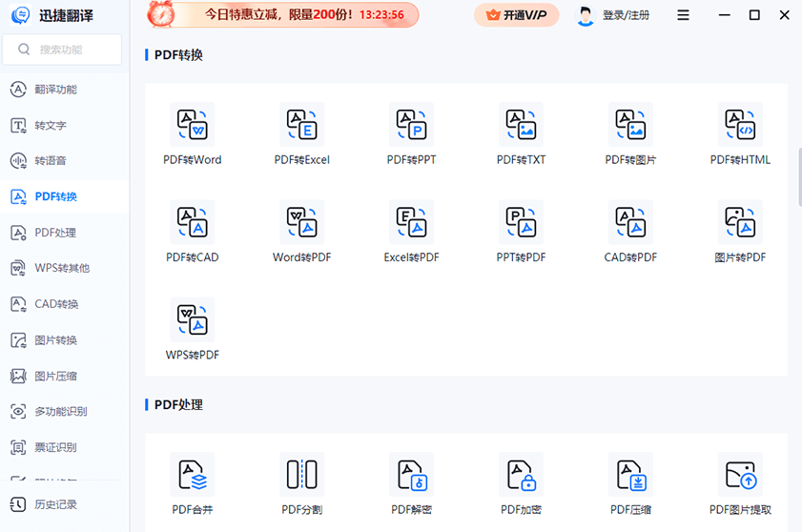The width and height of the screenshot is (802, 532).
Task: Open the PDF转Excel tool
Action: point(301,134)
